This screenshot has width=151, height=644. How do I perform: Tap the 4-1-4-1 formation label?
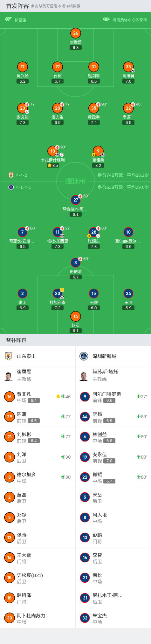pyautogui.click(x=24, y=187)
